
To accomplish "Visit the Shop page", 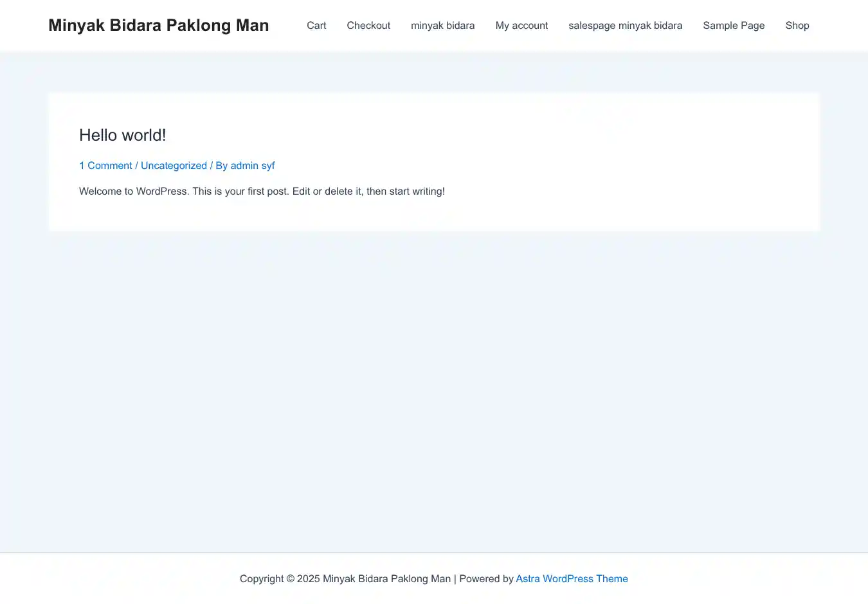I will pyautogui.click(x=797, y=26).
